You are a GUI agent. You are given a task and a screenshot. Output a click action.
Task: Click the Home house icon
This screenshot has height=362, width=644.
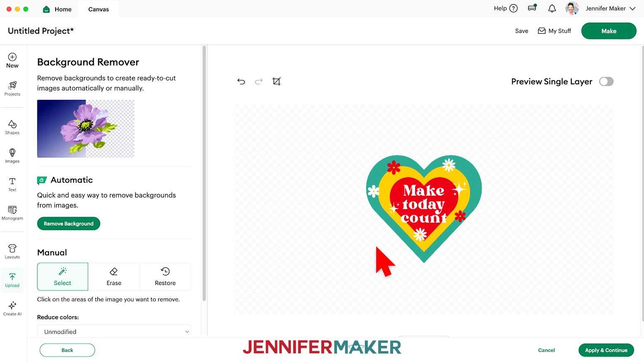click(x=47, y=9)
